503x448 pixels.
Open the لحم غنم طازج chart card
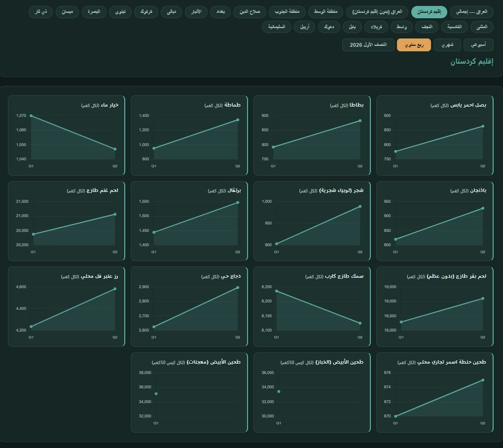point(67,221)
